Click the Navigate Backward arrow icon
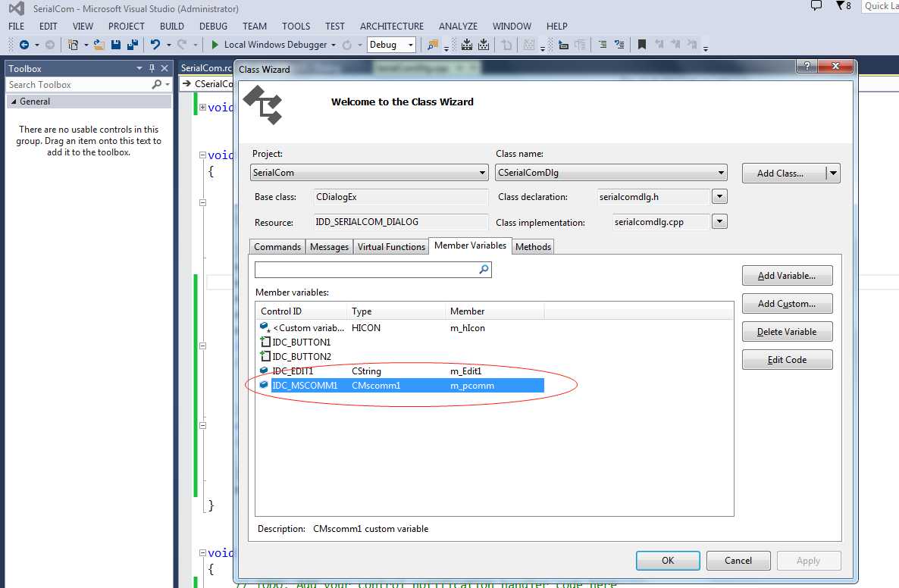 [x=23, y=45]
